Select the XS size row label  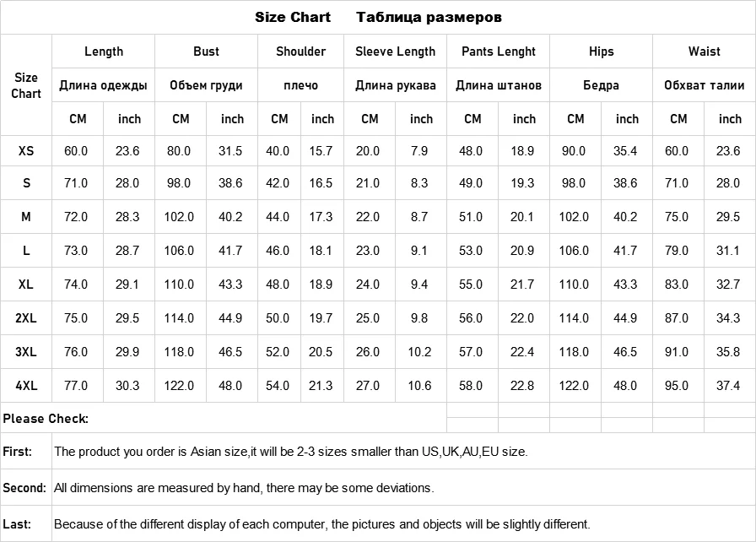point(26,151)
